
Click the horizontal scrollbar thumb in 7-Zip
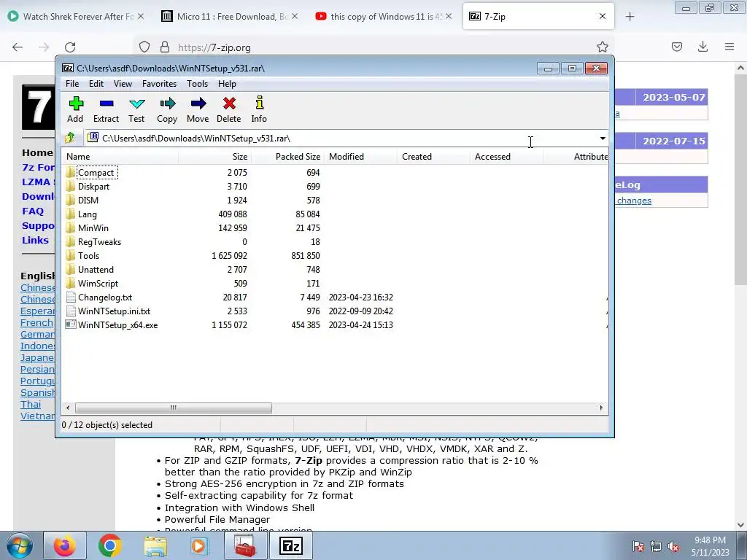click(x=174, y=408)
